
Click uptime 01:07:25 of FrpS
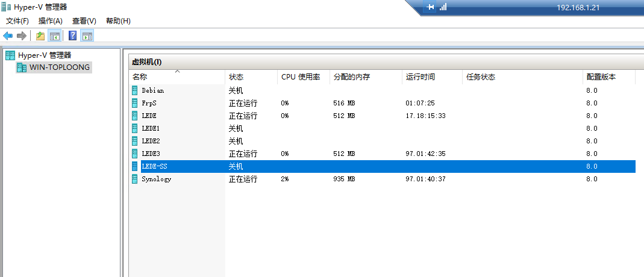pos(420,103)
